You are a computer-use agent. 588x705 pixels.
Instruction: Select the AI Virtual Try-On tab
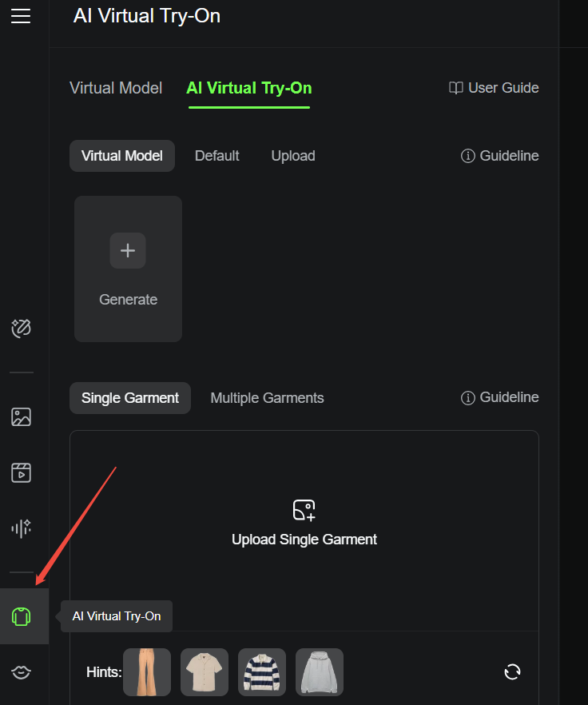tap(249, 88)
